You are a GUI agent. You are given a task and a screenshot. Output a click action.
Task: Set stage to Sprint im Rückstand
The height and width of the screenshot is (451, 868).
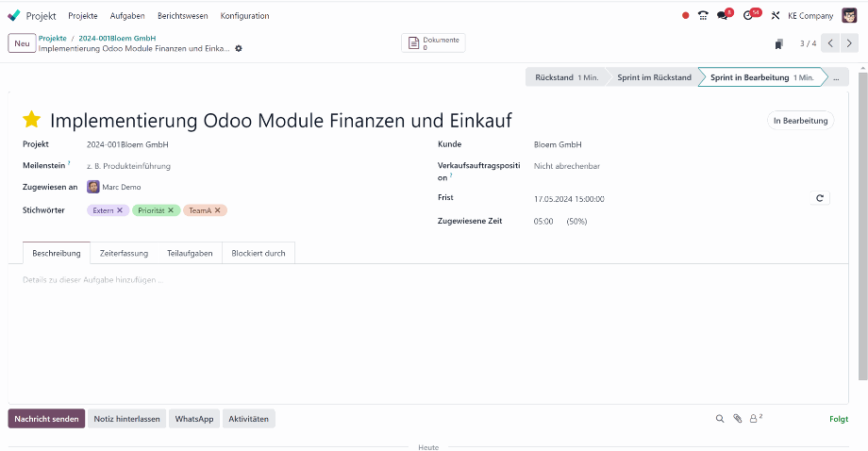[654, 77]
